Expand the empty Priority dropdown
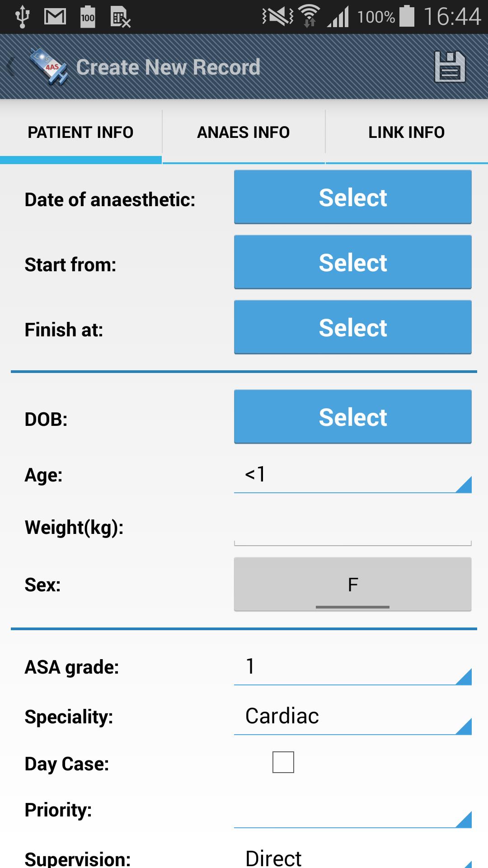Viewport: 488px width, 868px height. point(352,811)
